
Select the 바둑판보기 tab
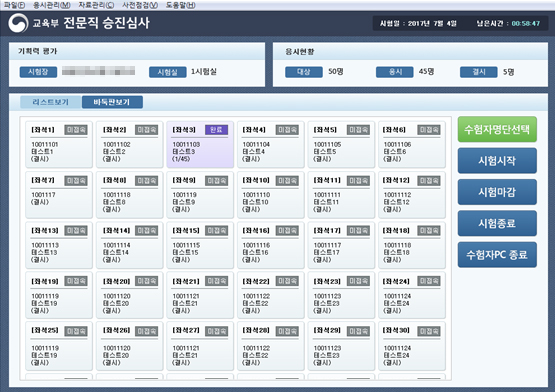[112, 102]
